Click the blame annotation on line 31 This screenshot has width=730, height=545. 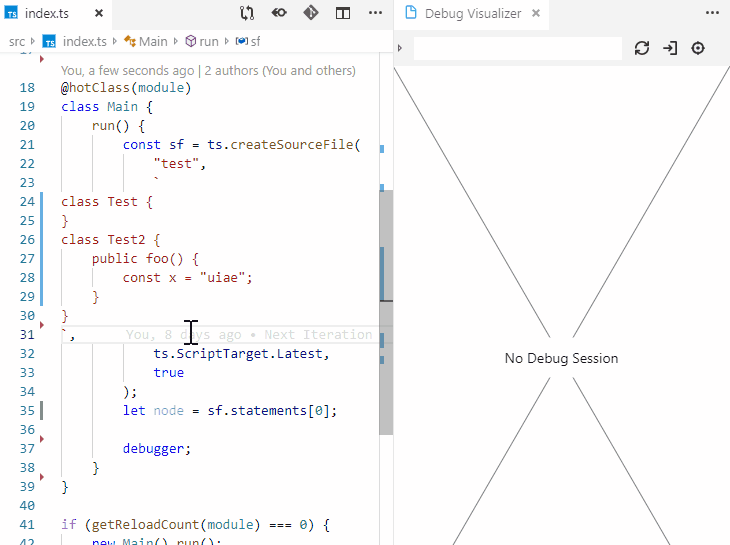tap(249, 335)
